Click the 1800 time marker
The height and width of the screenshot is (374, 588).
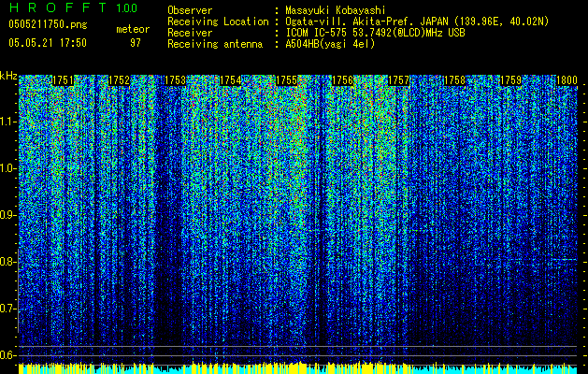click(x=566, y=80)
